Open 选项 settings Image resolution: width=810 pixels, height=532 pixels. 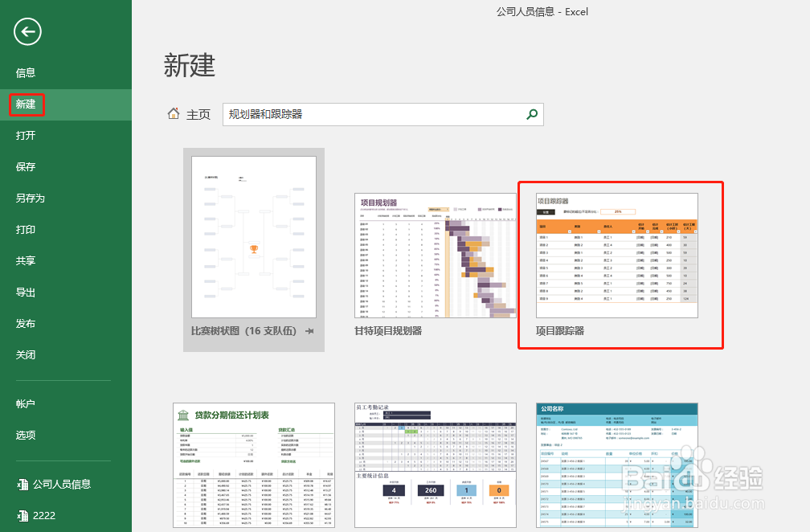pos(26,435)
